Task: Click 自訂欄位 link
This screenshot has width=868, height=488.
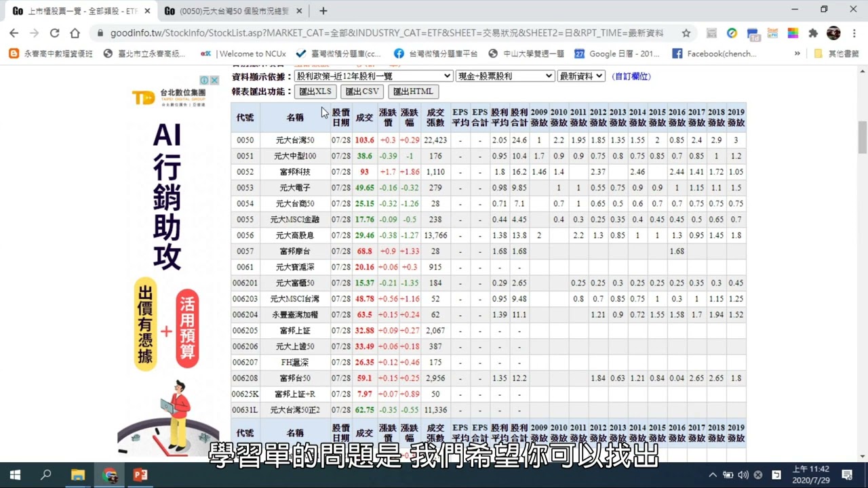Action: click(x=631, y=77)
